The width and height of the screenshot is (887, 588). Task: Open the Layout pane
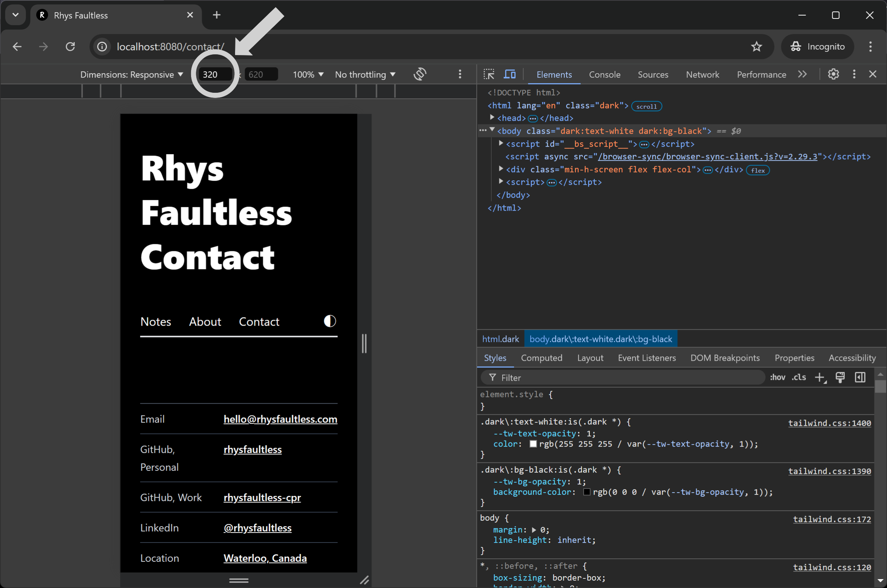pos(590,358)
